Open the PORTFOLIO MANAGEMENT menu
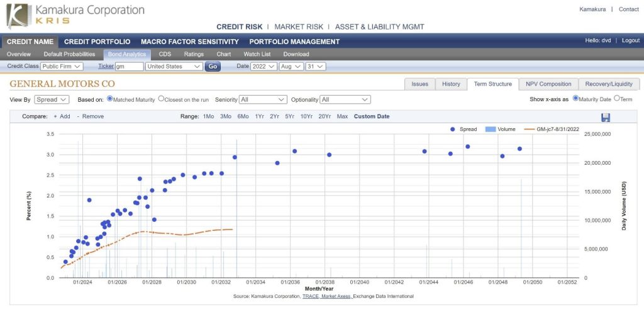 294,42
